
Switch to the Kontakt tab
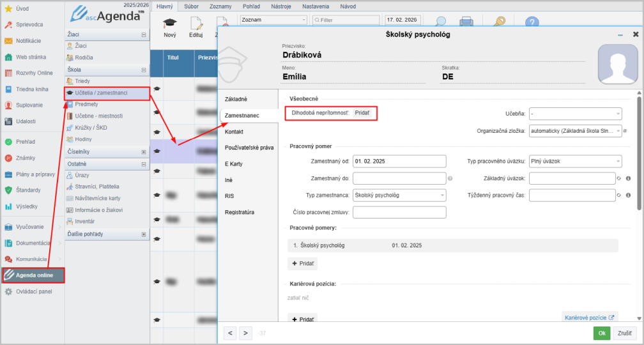tap(235, 132)
